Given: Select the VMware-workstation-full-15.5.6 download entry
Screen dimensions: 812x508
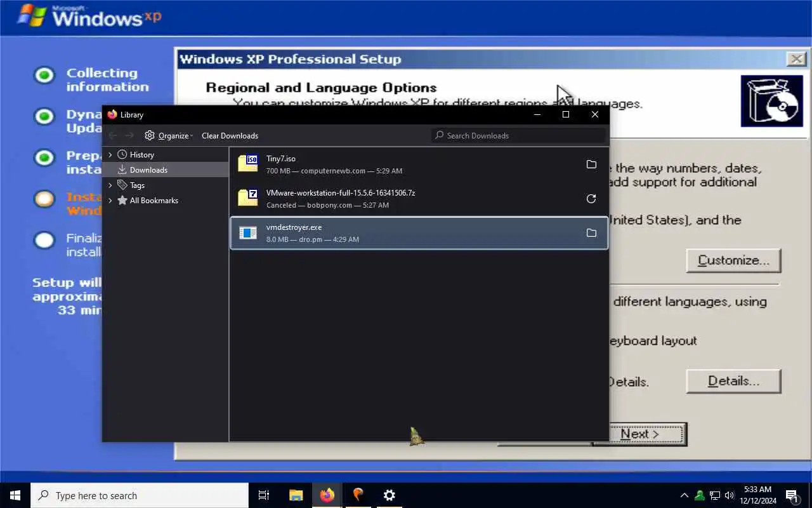Looking at the screenshot, I should click(x=419, y=199).
